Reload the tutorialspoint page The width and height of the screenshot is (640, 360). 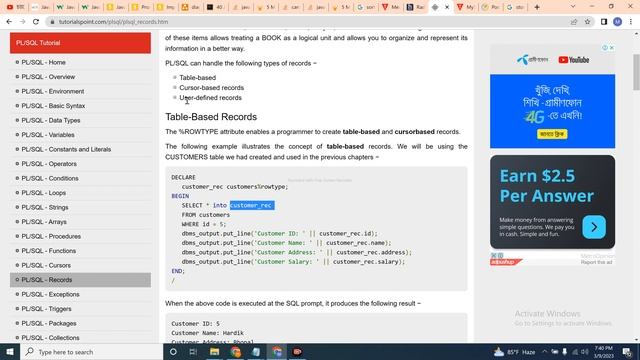click(x=36, y=22)
